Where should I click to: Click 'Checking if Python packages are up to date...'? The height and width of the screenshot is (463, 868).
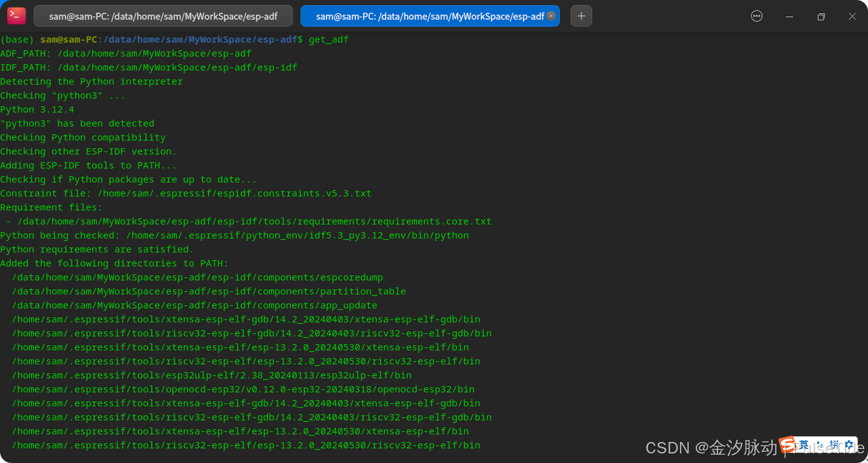[128, 179]
